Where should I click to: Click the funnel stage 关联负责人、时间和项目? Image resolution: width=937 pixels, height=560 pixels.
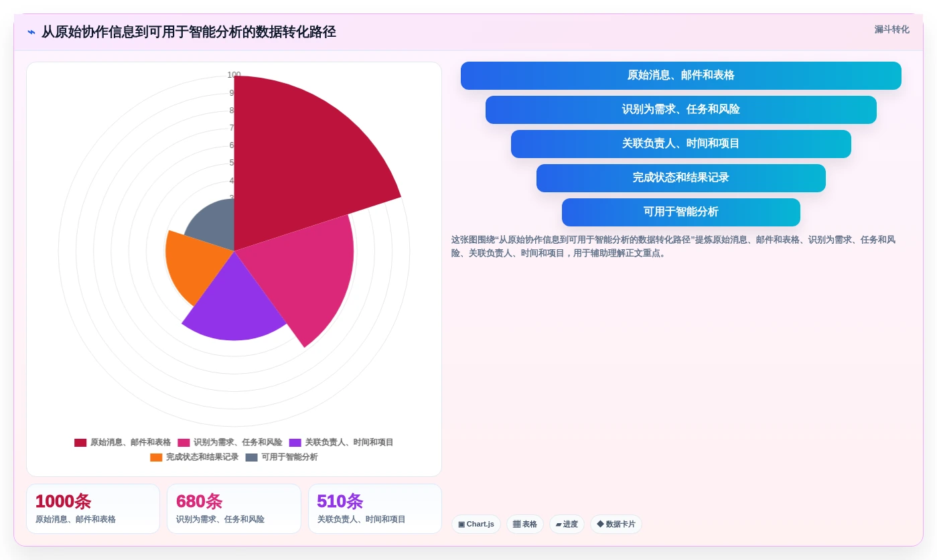680,144
